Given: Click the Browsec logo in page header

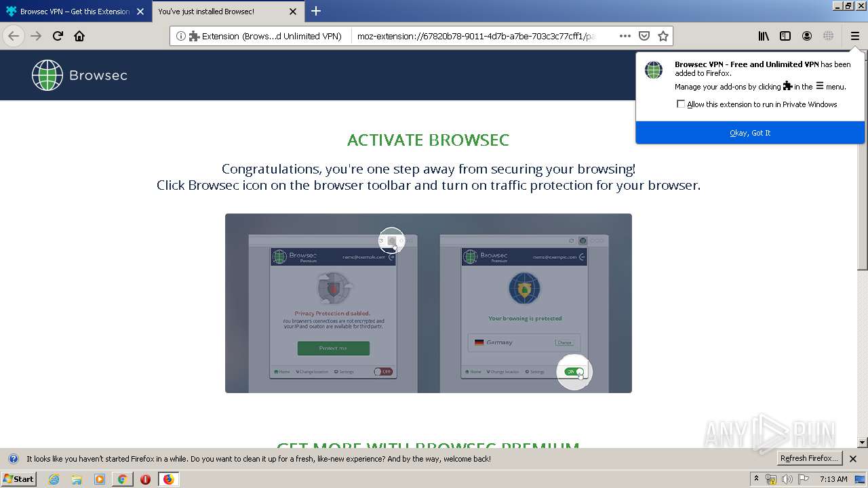Looking at the screenshot, I should point(79,75).
